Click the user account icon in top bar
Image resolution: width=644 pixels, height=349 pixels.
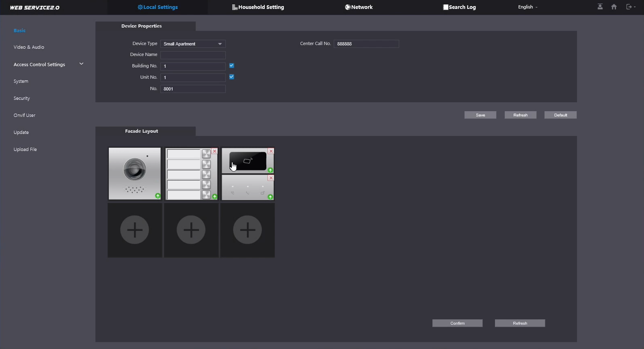click(600, 7)
